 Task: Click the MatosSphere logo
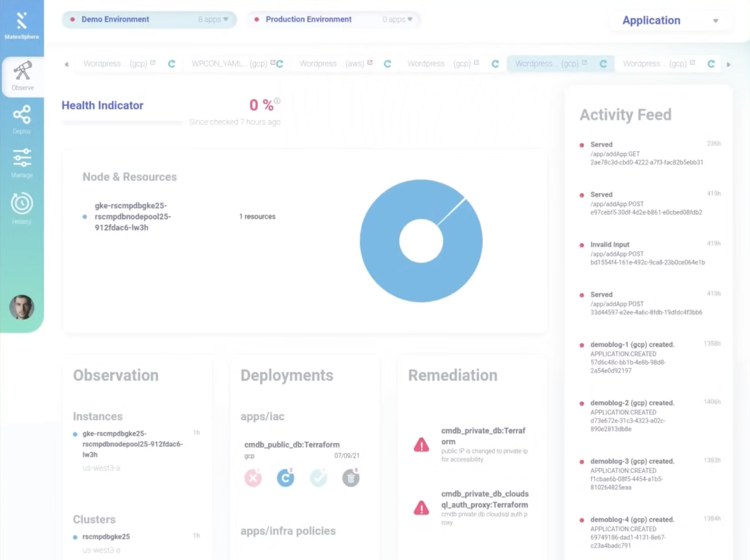(x=22, y=25)
